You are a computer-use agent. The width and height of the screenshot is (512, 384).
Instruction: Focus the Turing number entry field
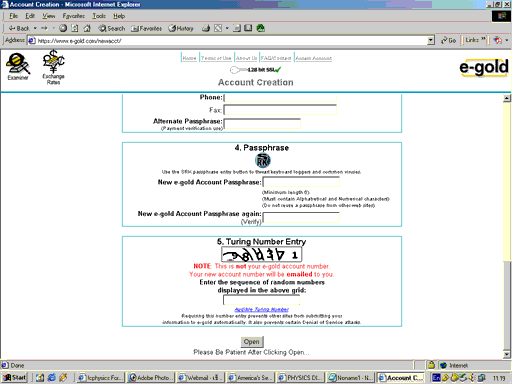[261, 300]
